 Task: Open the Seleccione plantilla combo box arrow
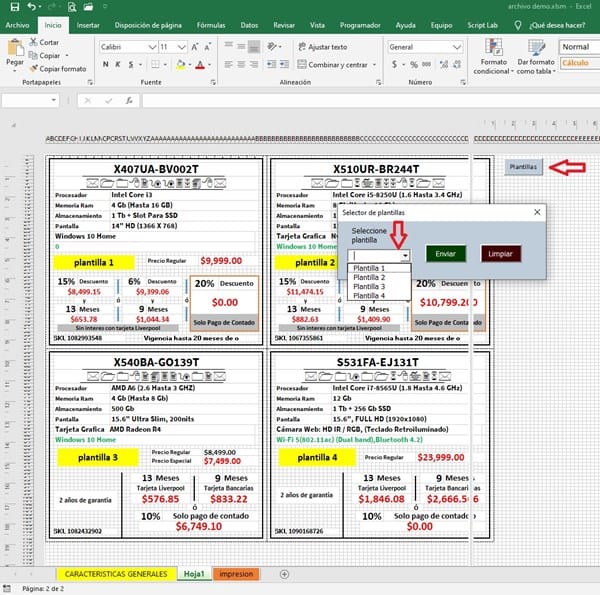(x=405, y=256)
